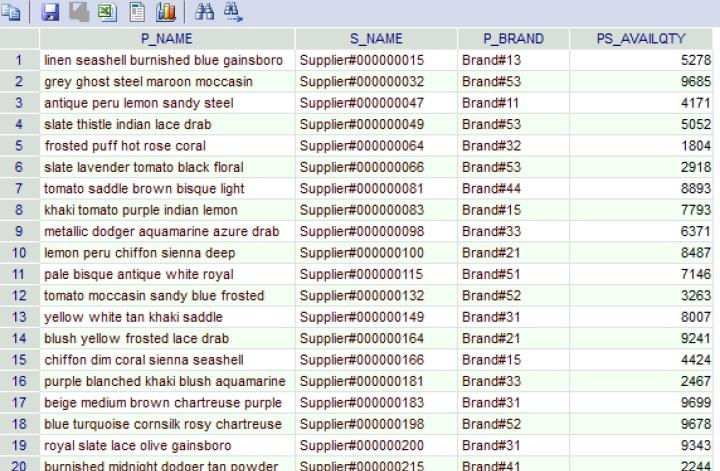
Task: Select row number 7 header
Action: [x=19, y=189]
